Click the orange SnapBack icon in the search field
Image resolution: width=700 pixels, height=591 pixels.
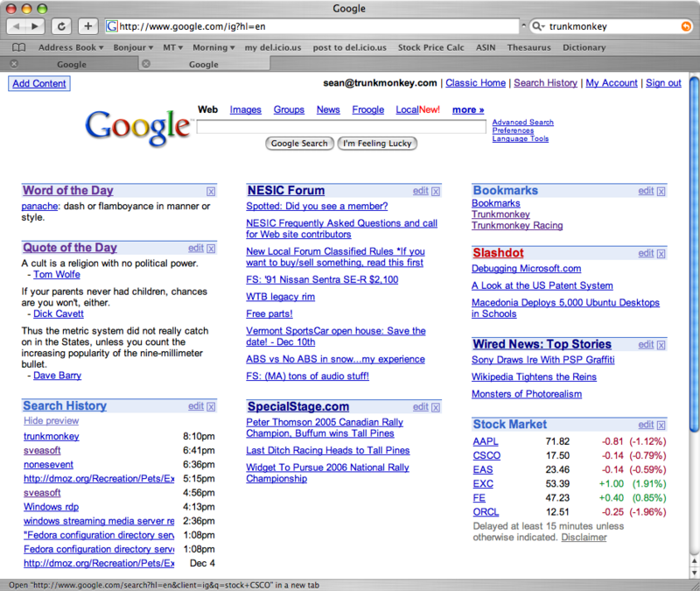[x=683, y=26]
